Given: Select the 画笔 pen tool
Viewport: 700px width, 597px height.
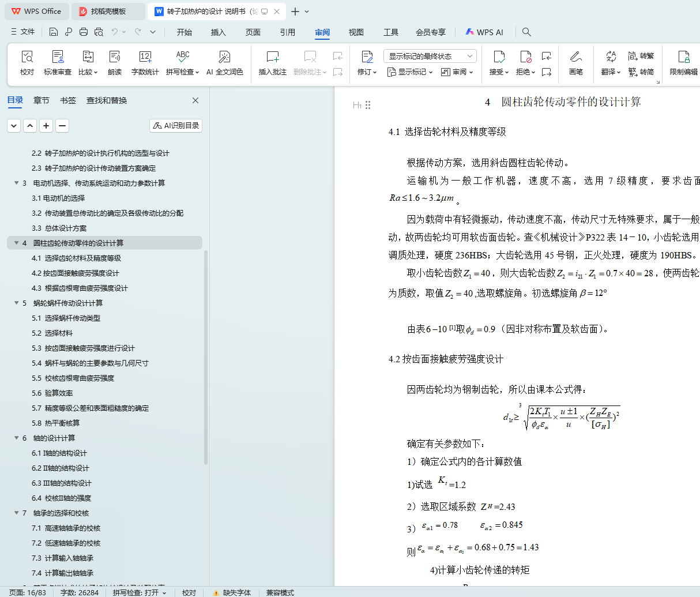Looking at the screenshot, I should point(576,63).
